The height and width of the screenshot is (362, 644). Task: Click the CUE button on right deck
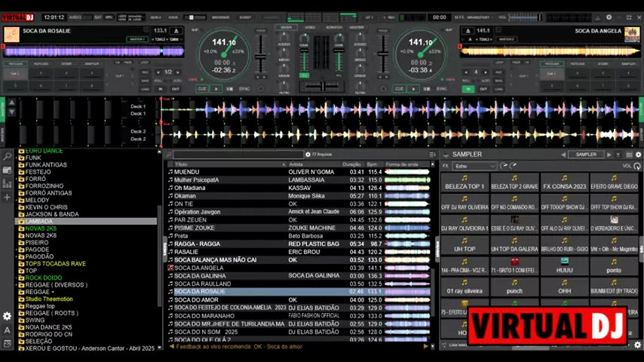[399, 89]
